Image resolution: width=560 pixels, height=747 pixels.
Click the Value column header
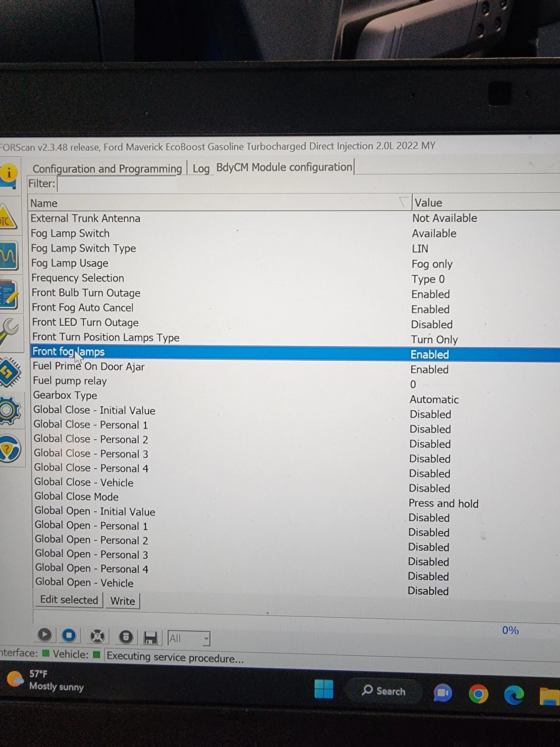tap(486, 203)
